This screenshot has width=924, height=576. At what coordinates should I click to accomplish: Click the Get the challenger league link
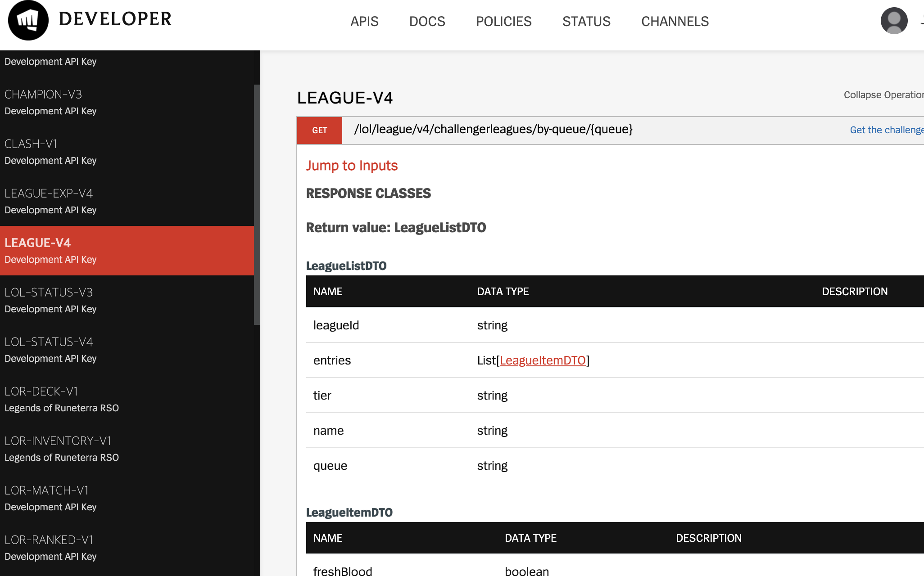pyautogui.click(x=886, y=130)
